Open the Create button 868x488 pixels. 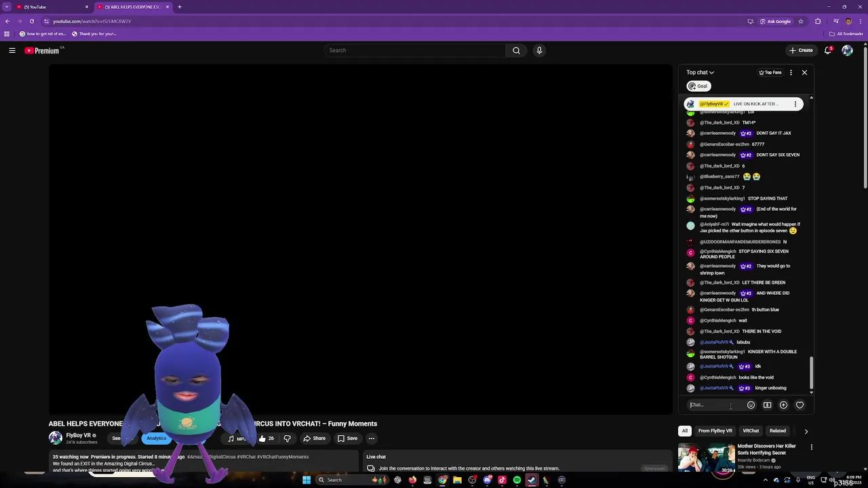pos(801,50)
